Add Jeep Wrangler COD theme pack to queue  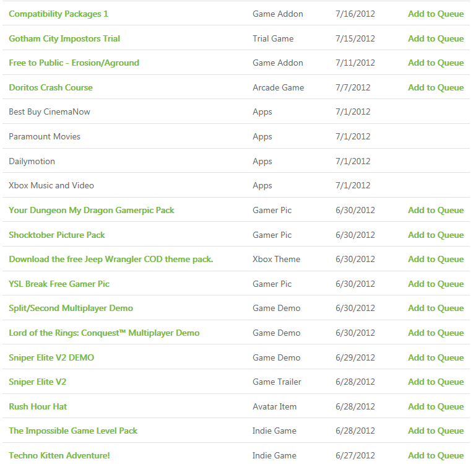tap(436, 259)
